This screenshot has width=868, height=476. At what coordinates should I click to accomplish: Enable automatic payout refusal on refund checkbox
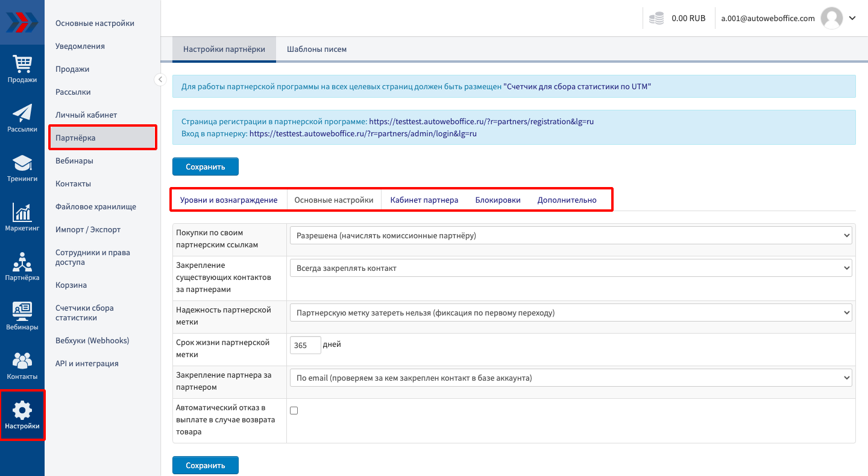click(x=294, y=411)
